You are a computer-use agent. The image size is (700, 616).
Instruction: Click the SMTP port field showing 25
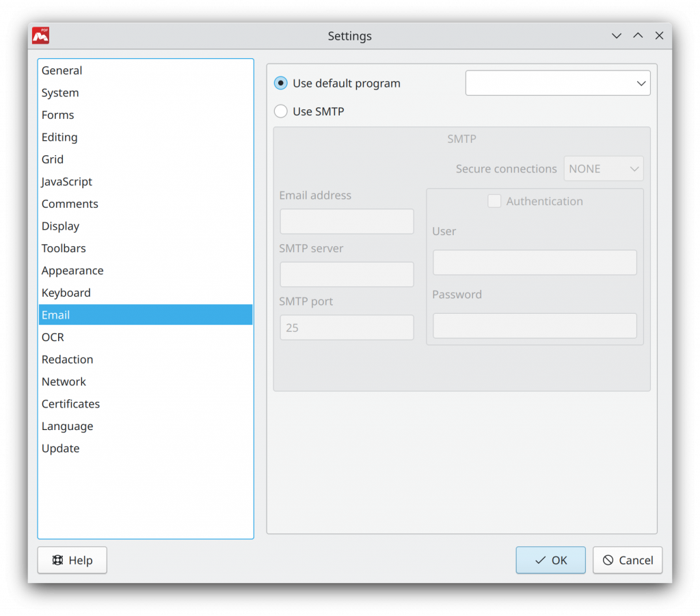pyautogui.click(x=346, y=327)
